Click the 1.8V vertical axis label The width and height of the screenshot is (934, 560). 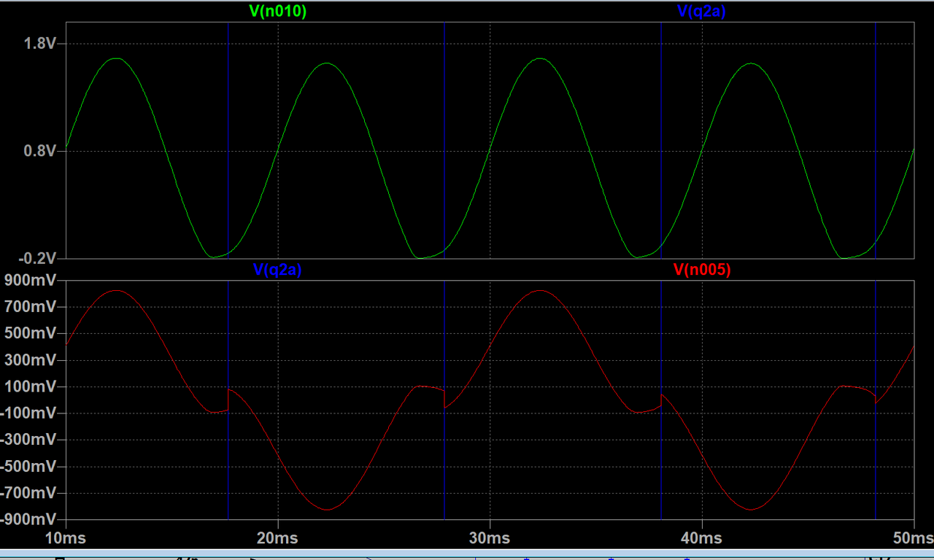40,44
